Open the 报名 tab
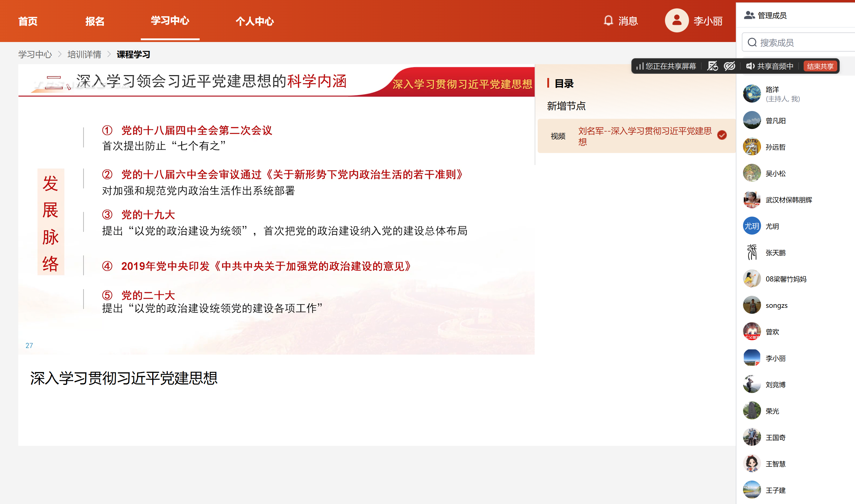 pyautogui.click(x=95, y=21)
